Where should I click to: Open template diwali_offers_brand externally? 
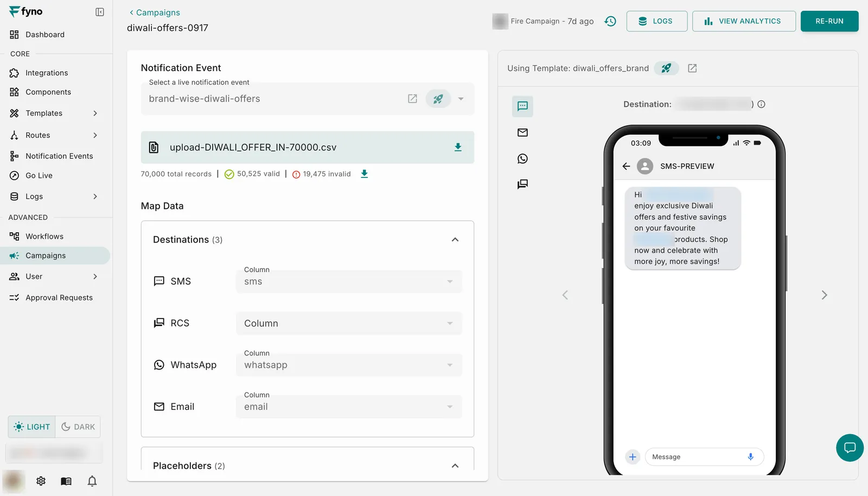pyautogui.click(x=692, y=68)
